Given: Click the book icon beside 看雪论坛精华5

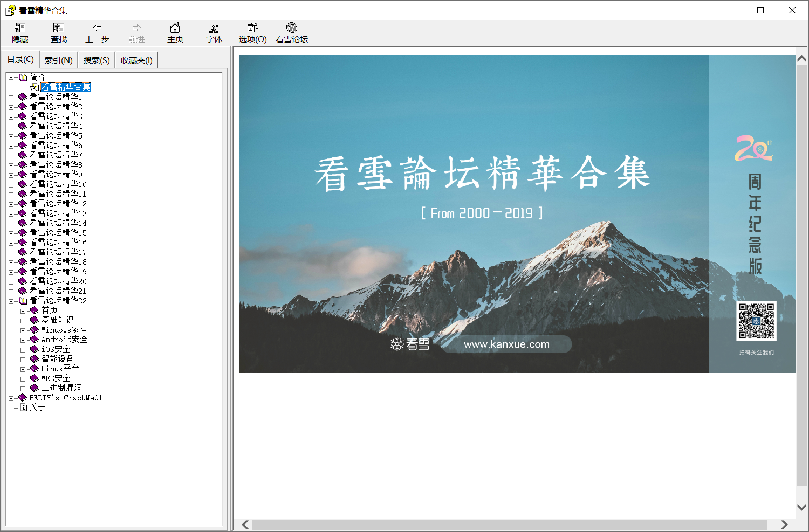Looking at the screenshot, I should click(x=23, y=136).
